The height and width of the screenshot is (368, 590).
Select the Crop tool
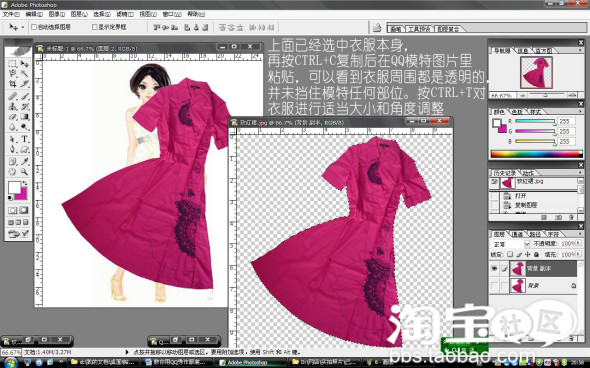(x=13, y=84)
